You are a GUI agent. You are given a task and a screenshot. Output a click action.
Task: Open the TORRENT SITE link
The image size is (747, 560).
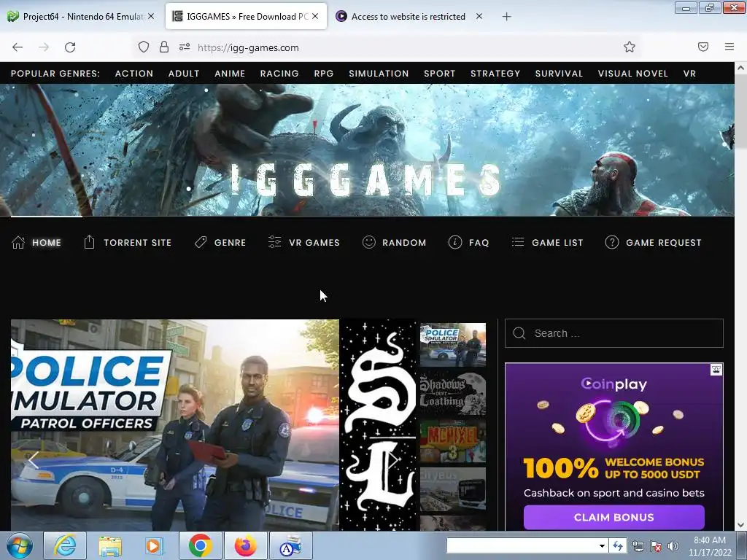[x=128, y=242]
